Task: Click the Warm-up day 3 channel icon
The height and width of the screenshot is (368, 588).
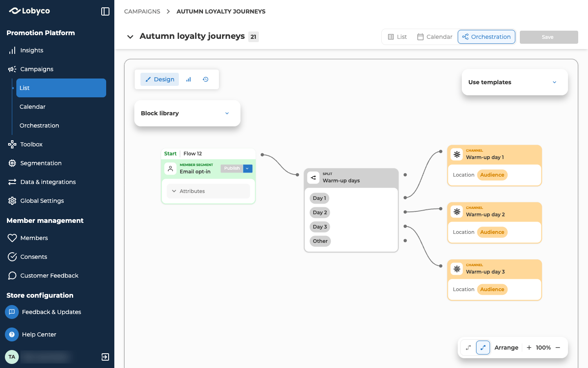Action: [457, 269]
